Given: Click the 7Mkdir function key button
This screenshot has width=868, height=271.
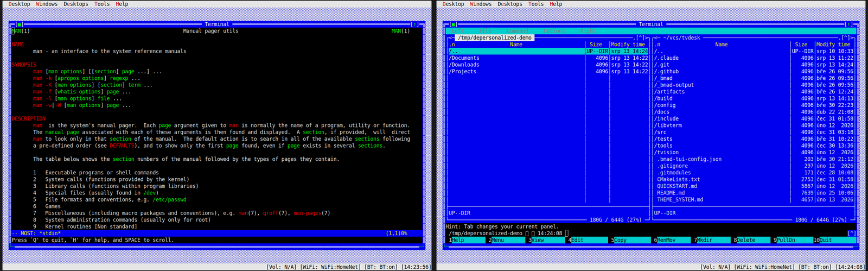Looking at the screenshot, I should pyautogui.click(x=712, y=240).
